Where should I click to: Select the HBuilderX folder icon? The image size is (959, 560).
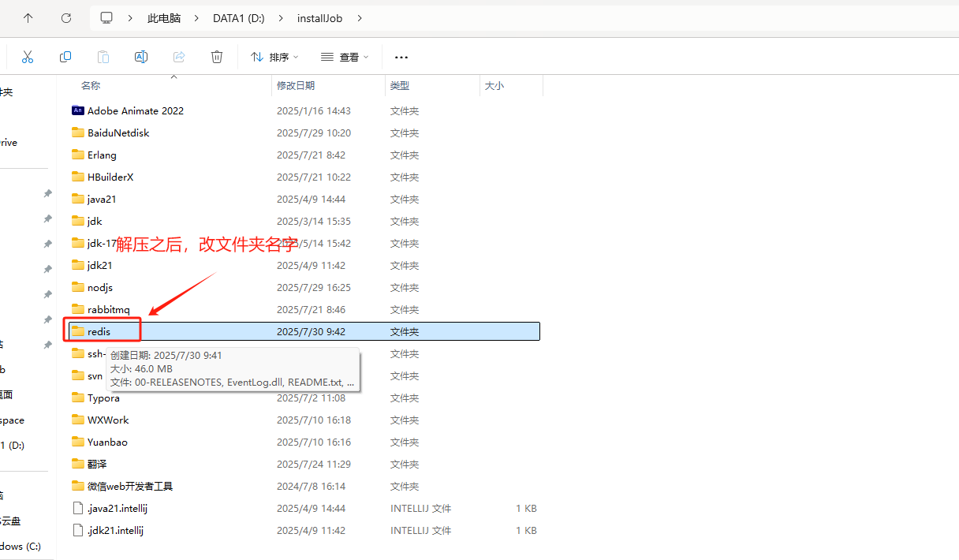77,177
